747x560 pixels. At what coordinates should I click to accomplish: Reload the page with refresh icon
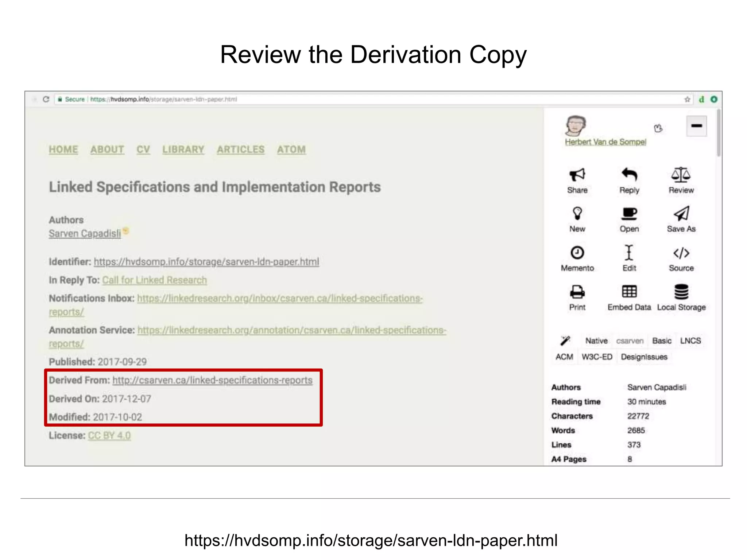click(x=46, y=99)
